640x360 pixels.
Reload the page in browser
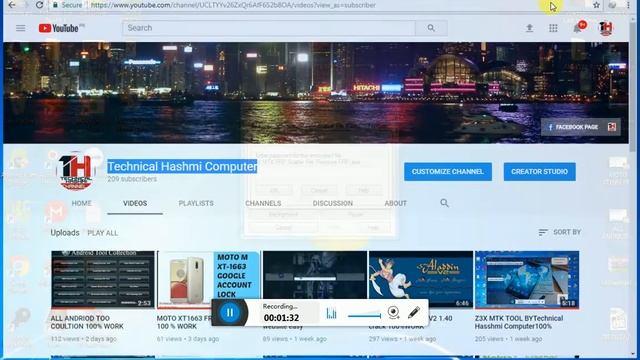click(x=39, y=5)
